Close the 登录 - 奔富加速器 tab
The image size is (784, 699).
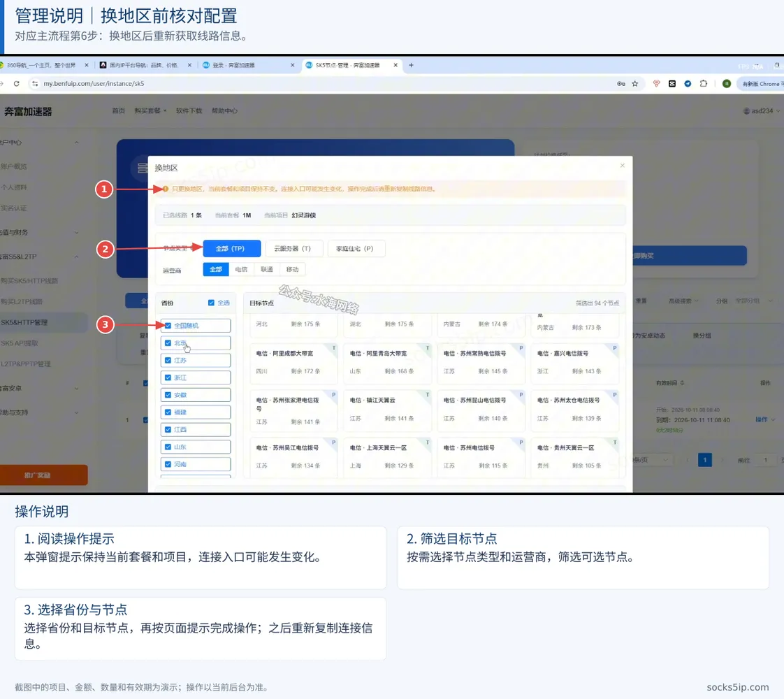tap(293, 65)
